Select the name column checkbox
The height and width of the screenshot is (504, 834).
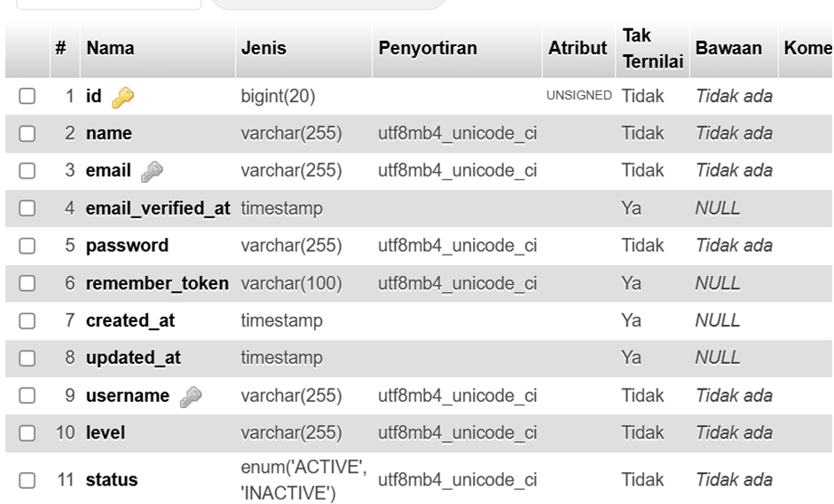coord(27,134)
